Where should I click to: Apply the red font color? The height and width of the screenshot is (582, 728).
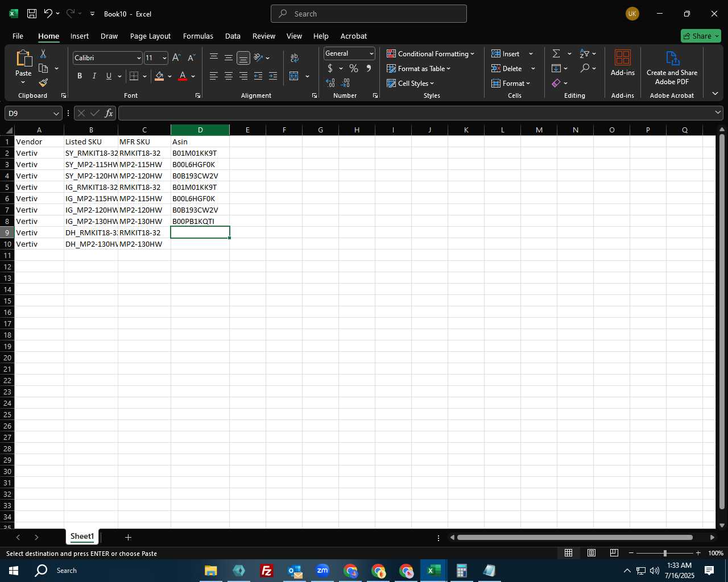pyautogui.click(x=183, y=76)
